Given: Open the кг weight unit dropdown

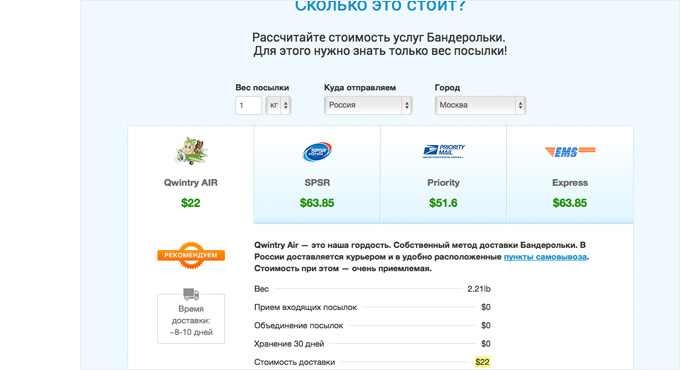Looking at the screenshot, I should (x=278, y=105).
